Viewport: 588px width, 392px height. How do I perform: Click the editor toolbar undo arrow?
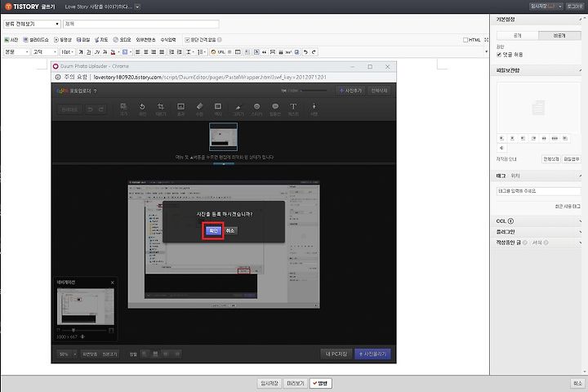pos(305,52)
